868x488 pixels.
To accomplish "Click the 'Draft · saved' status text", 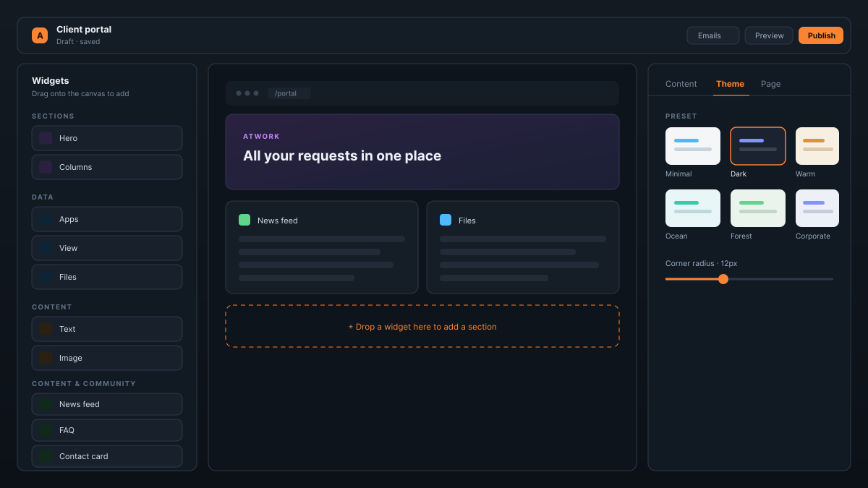I will point(78,42).
